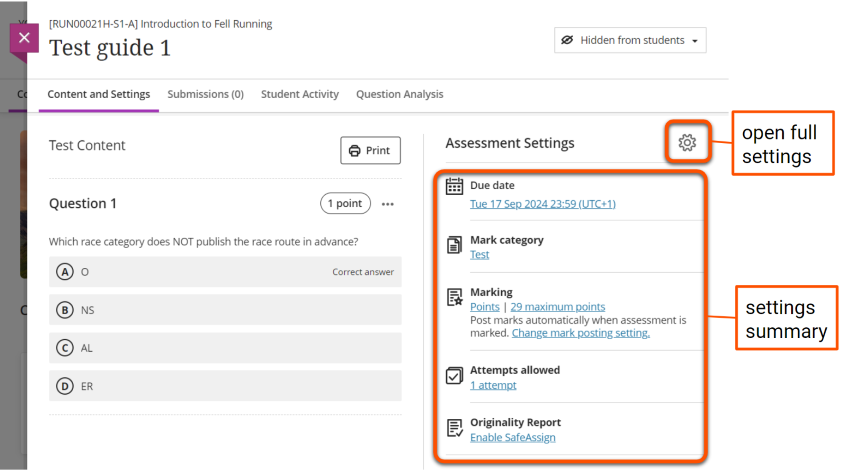The image size is (850, 471).
Task: Click the Attempts allowed checkbox icon
Action: click(454, 376)
